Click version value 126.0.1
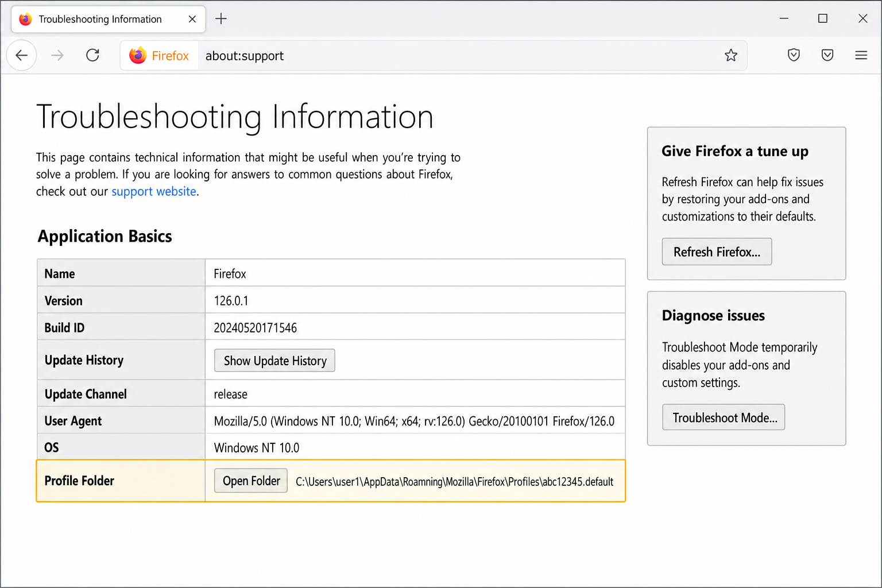Viewport: 882px width, 588px height. pos(231,301)
